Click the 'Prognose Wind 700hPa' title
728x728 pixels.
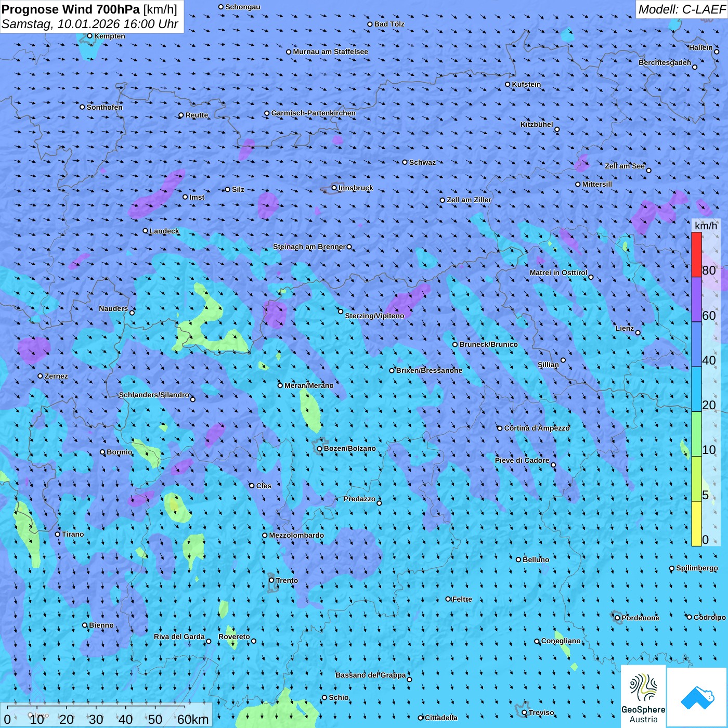click(71, 9)
